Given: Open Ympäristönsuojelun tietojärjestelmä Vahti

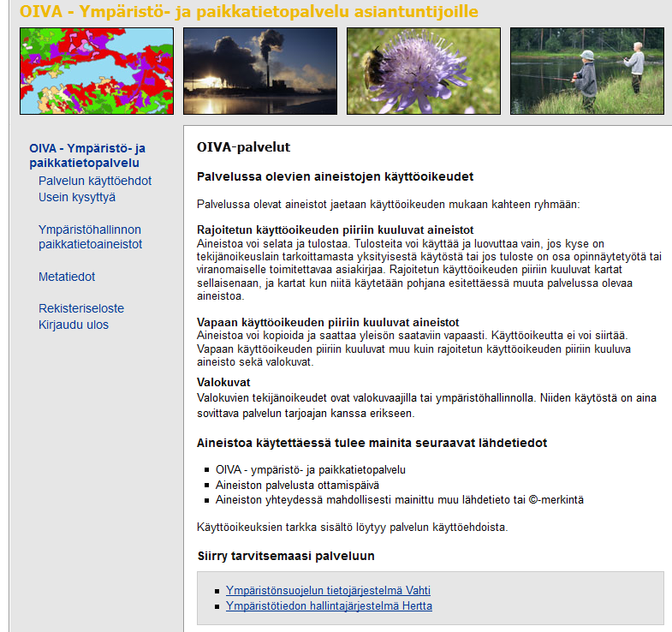Looking at the screenshot, I should [x=328, y=590].
